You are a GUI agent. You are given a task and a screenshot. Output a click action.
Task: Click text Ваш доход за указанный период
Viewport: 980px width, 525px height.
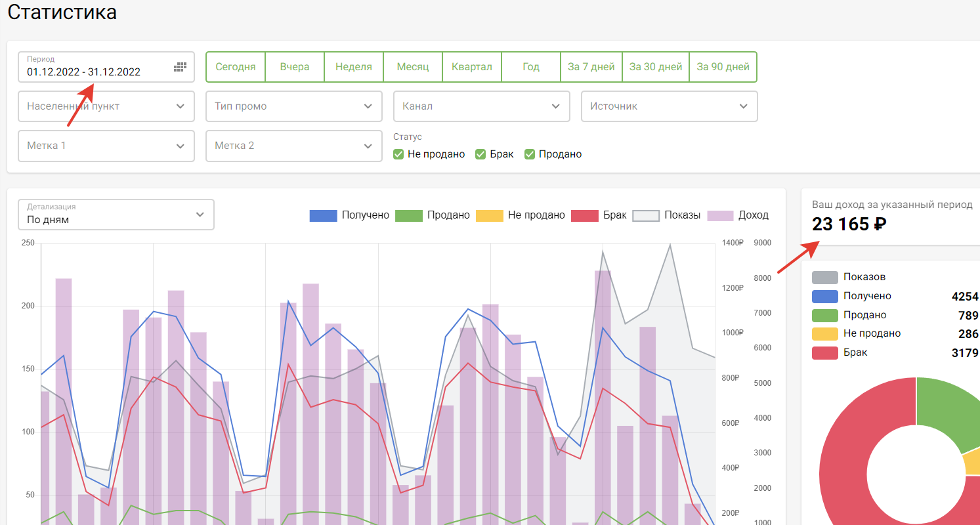(892, 205)
